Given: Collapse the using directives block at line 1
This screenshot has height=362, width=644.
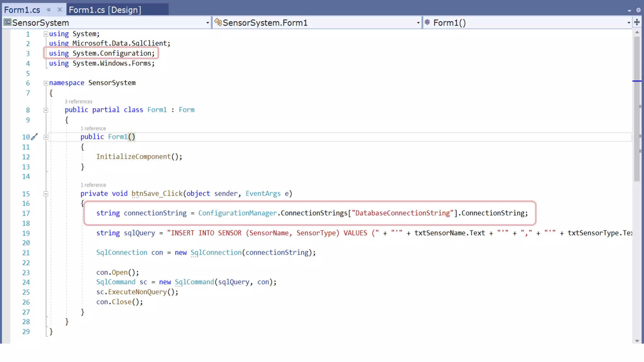Looking at the screenshot, I should pos(46,34).
